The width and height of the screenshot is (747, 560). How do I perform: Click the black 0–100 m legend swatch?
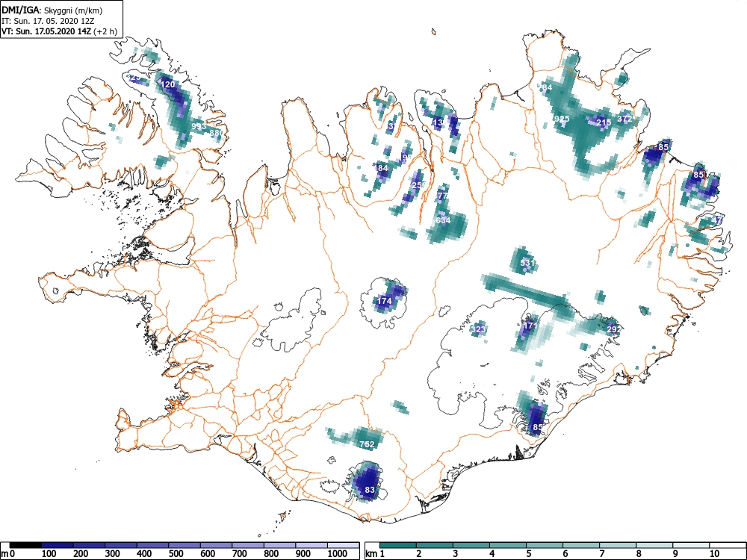pyautogui.click(x=25, y=545)
